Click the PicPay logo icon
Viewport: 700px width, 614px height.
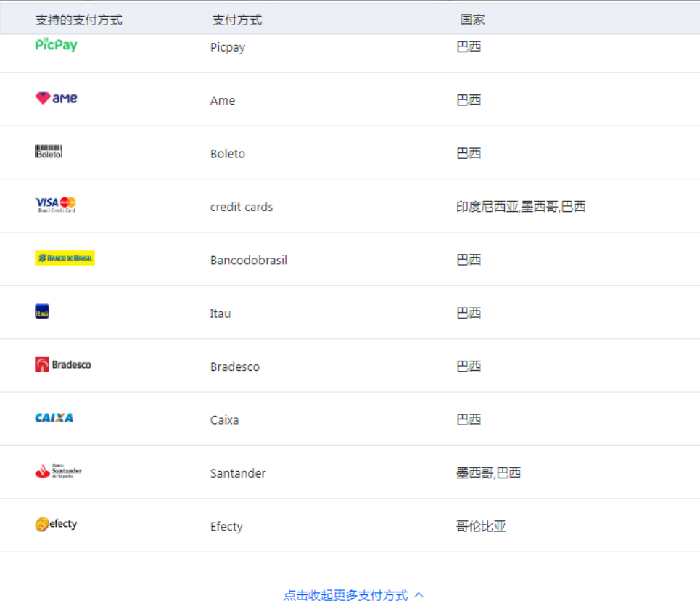(56, 46)
